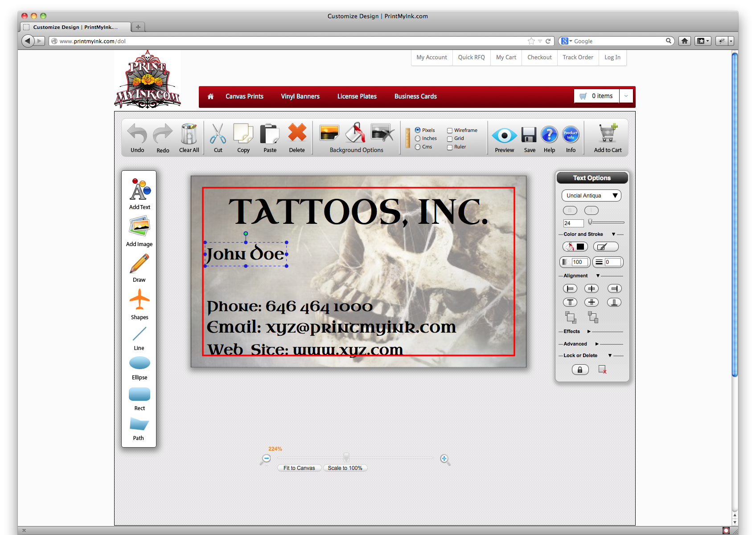
Task: Expand the Advanced section
Action: [597, 344]
